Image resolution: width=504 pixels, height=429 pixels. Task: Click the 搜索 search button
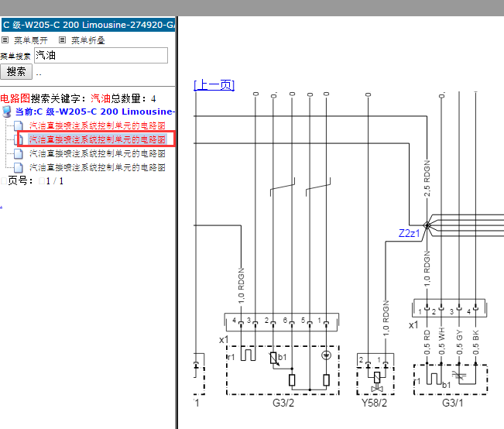(x=16, y=71)
